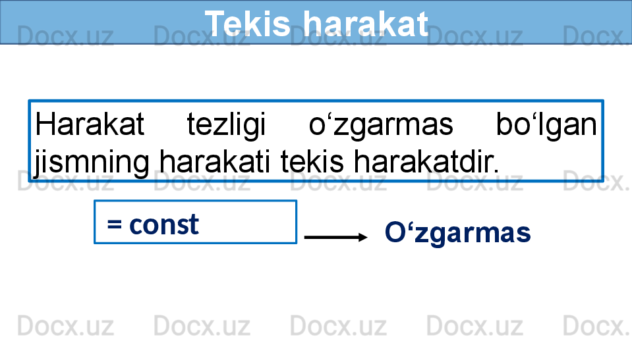Image resolution: width=632 pixels, height=364 pixels.
Task: Click the word "const" in the formula box
Action: [x=164, y=224]
